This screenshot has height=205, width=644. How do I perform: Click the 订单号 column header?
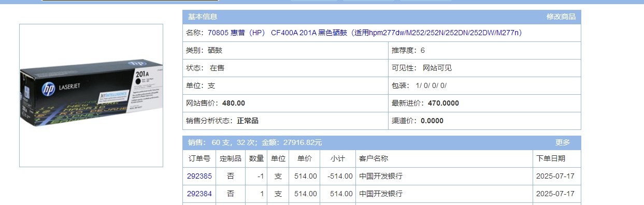(199, 159)
